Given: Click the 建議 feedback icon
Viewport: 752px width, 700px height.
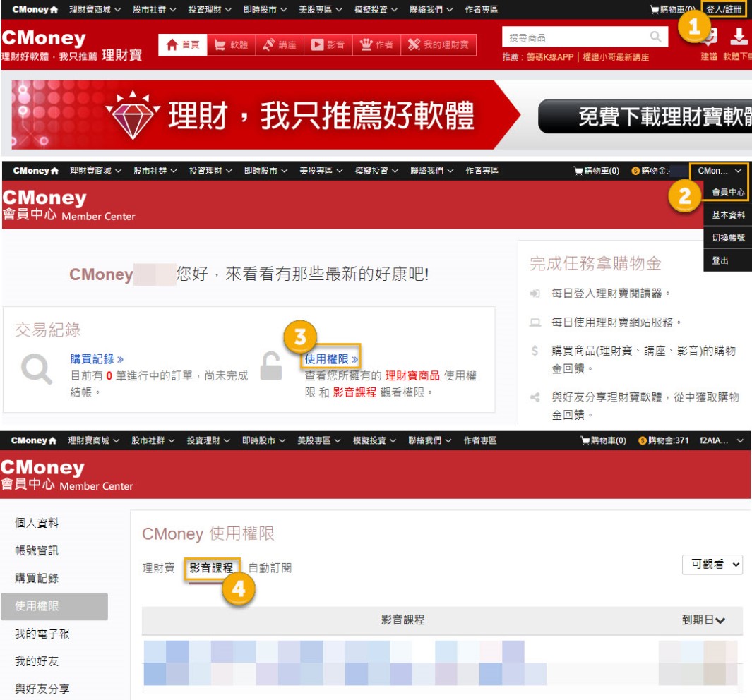Looking at the screenshot, I should (710, 37).
